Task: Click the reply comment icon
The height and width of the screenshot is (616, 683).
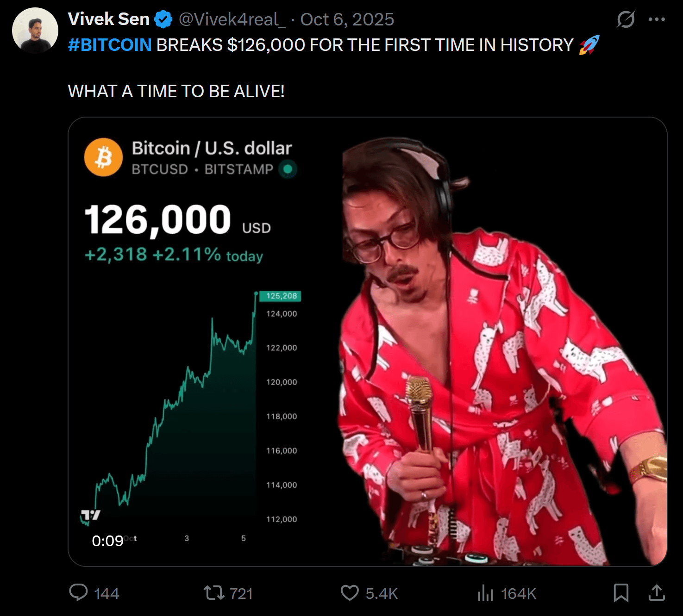Action: click(78, 593)
